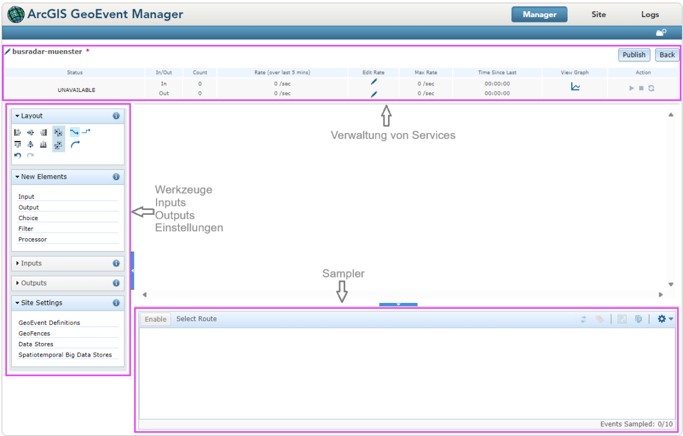Center horizontally layout icon in the first row
Screen dimensions: 683x436
(x=30, y=132)
